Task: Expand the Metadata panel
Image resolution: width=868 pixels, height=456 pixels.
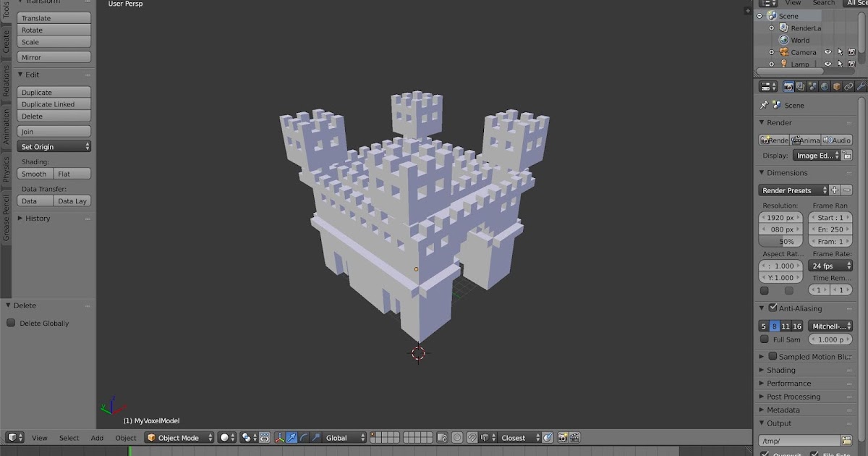Action: (x=783, y=410)
